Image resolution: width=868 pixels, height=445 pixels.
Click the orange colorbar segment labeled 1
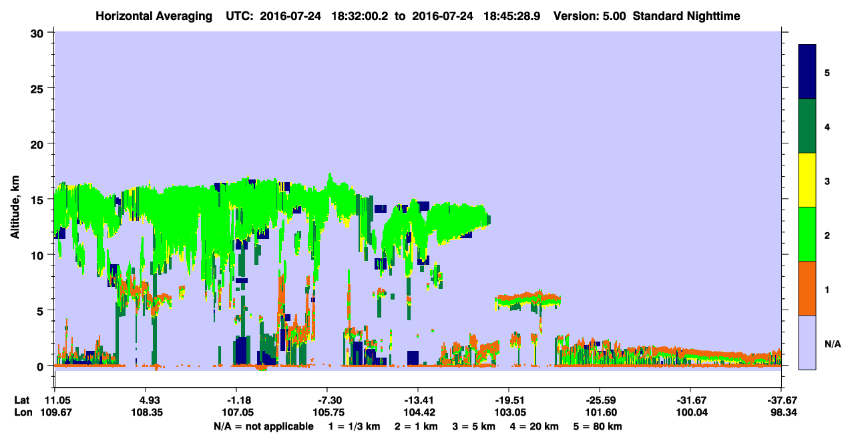pyautogui.click(x=807, y=288)
